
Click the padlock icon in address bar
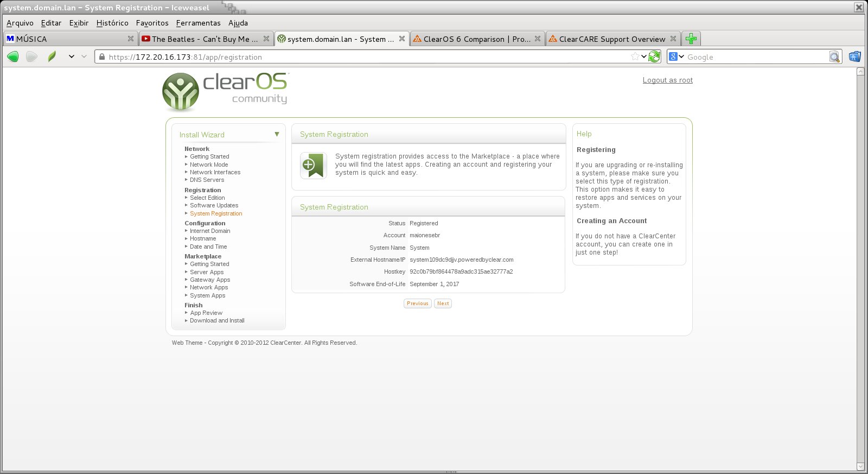(x=102, y=56)
